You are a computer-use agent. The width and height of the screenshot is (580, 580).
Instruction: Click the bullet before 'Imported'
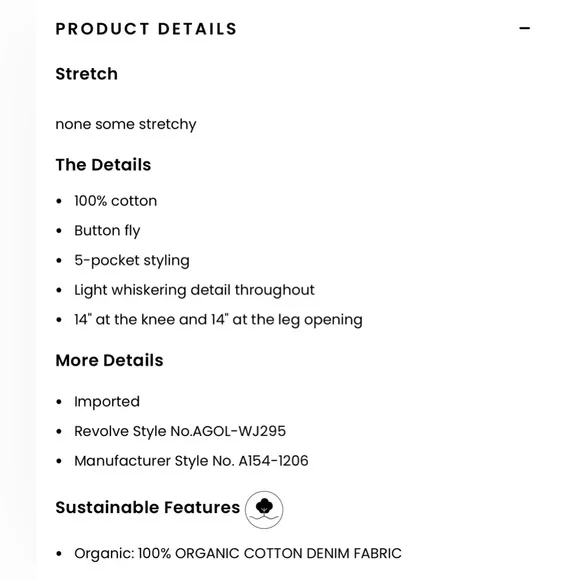[x=59, y=402]
